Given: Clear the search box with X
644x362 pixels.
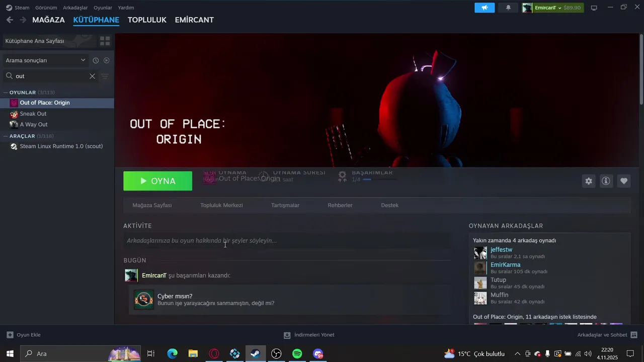Looking at the screenshot, I should (x=92, y=76).
